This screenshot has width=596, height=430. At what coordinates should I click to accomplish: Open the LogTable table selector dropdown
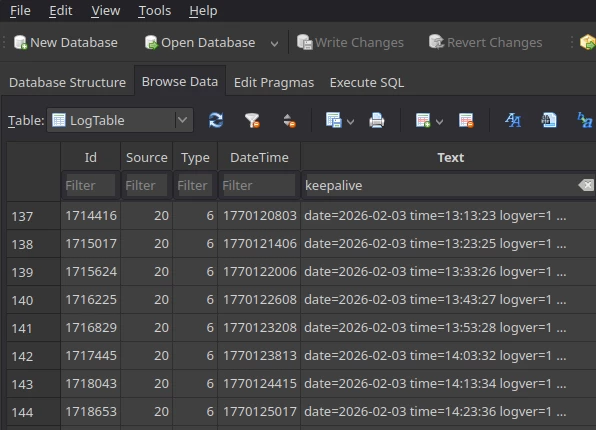120,120
